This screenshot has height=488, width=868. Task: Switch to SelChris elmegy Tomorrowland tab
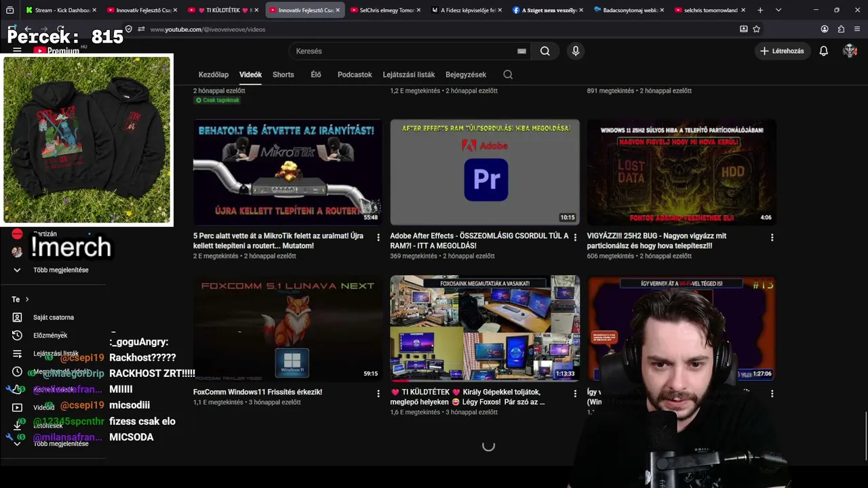pos(387,10)
